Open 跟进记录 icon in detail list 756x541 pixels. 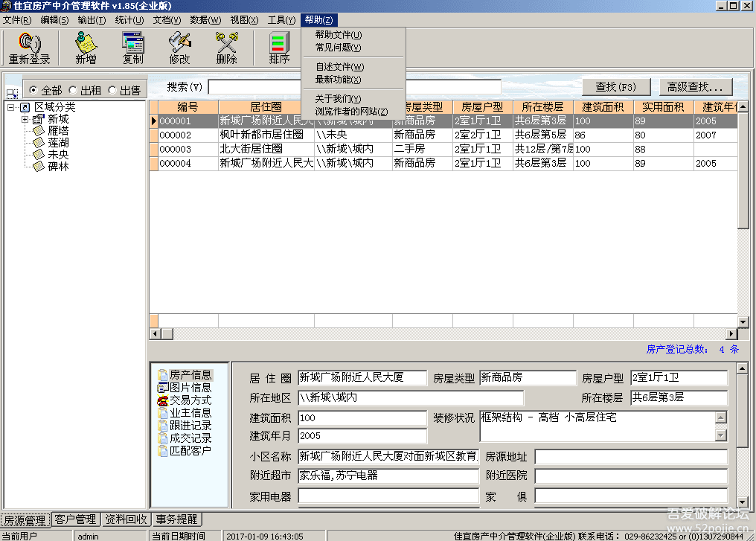162,425
